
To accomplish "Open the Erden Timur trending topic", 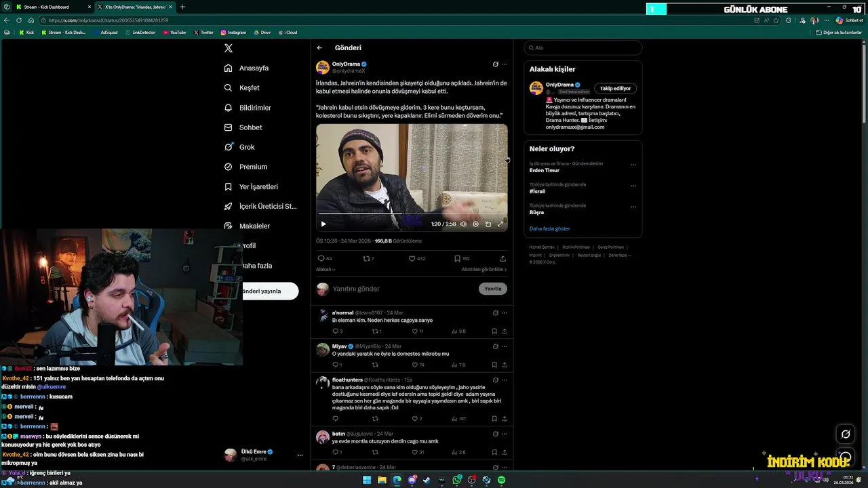I will click(x=545, y=171).
